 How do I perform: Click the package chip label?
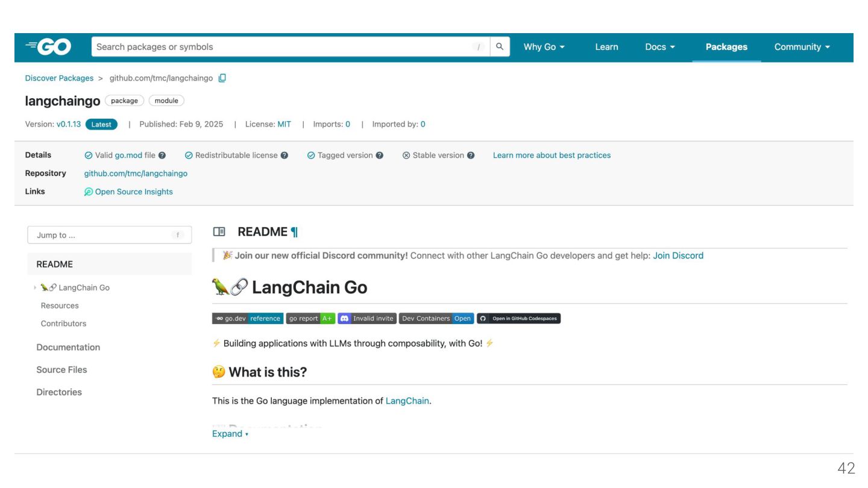point(124,101)
